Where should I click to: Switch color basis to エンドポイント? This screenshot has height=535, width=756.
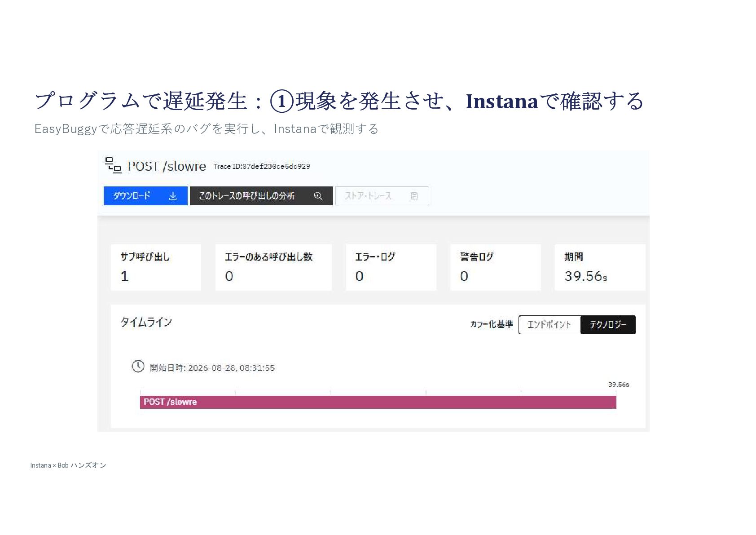click(549, 324)
